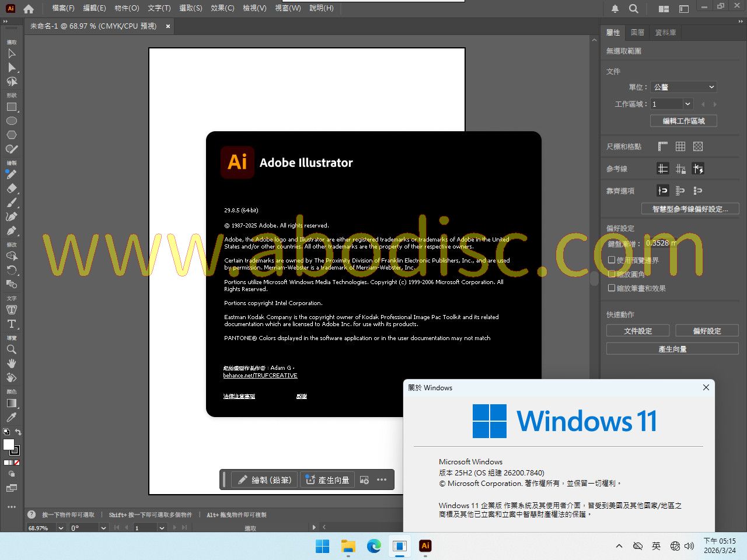Image resolution: width=747 pixels, height=560 pixels.
Task: Check the 縮放圓角 option
Action: (612, 274)
